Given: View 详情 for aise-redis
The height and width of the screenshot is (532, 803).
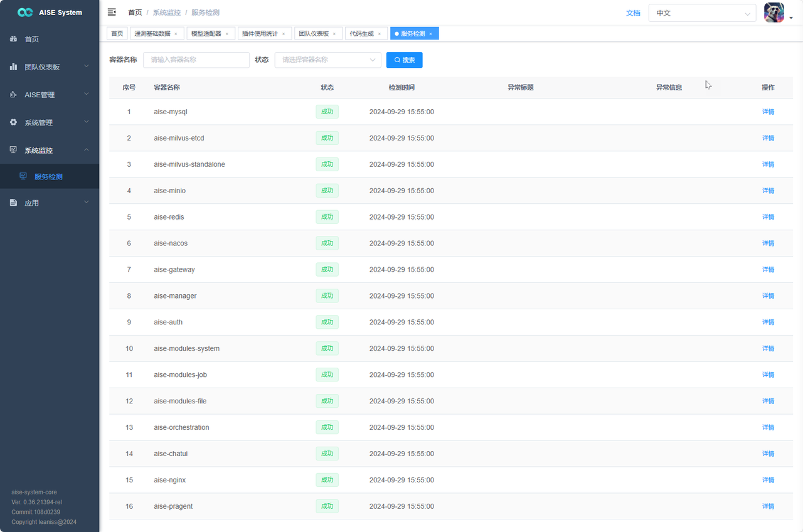Looking at the screenshot, I should pos(768,217).
